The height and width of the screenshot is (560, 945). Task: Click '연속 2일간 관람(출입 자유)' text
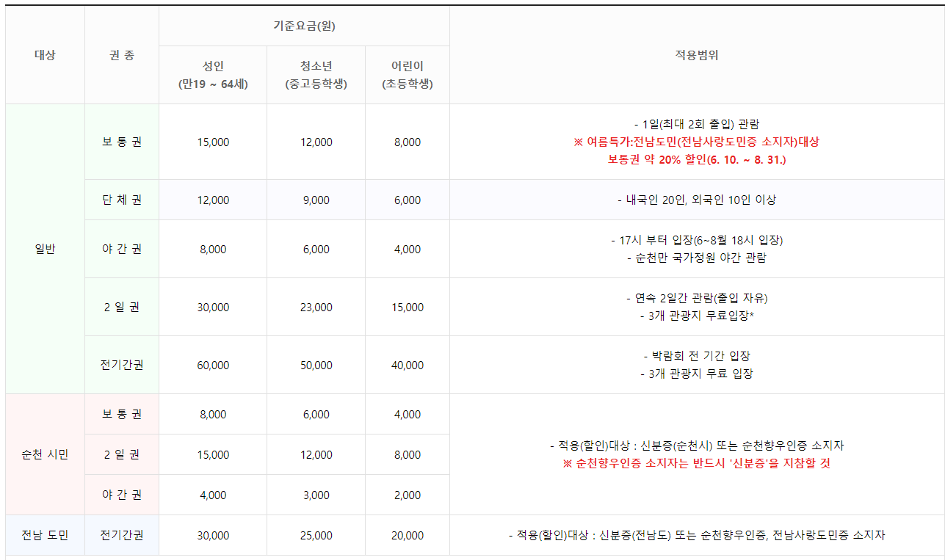click(697, 298)
